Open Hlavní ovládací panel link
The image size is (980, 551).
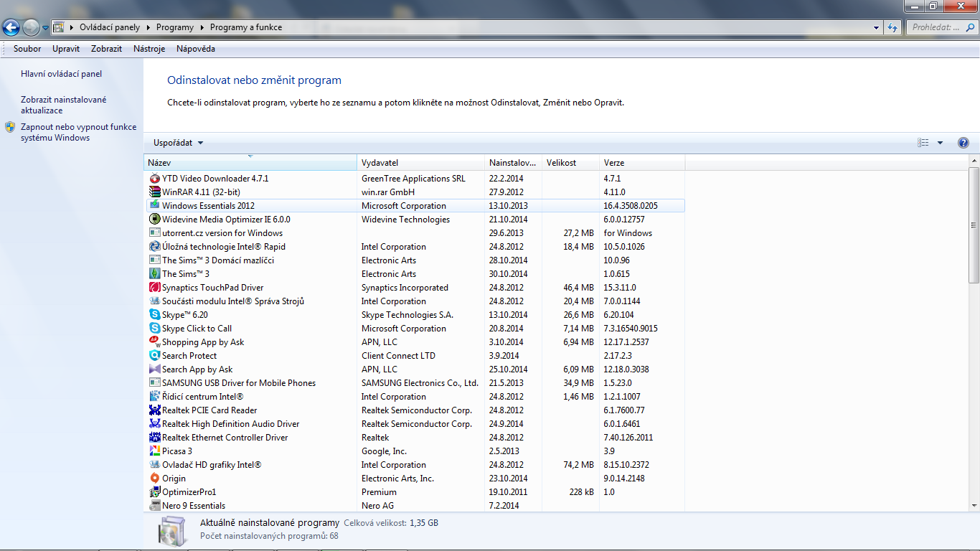[61, 74]
